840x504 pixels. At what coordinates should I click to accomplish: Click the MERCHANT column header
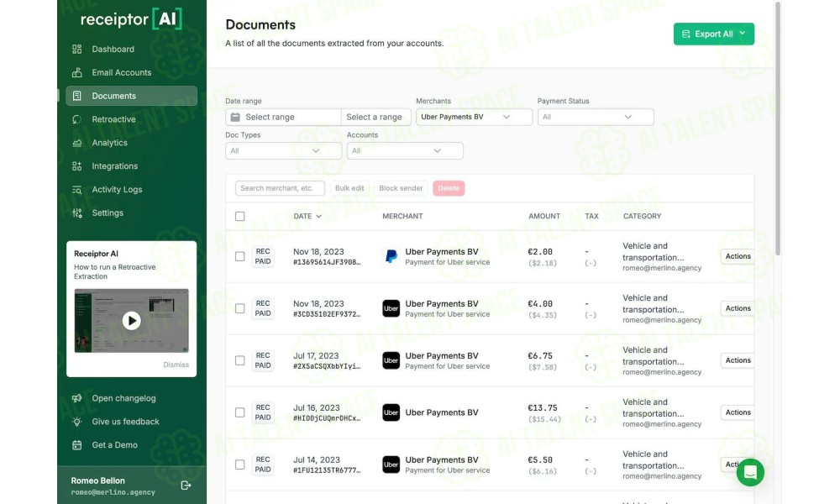tap(402, 217)
